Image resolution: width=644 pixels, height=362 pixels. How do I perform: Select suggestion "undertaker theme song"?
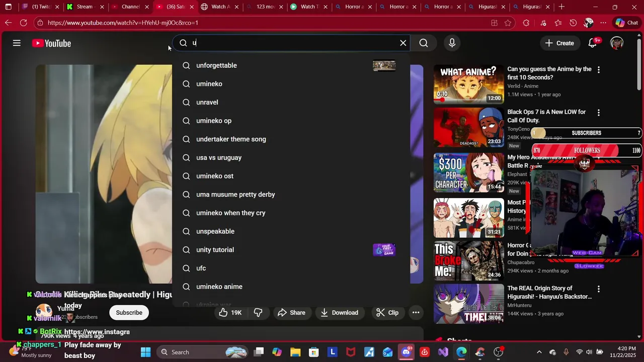(x=291, y=139)
